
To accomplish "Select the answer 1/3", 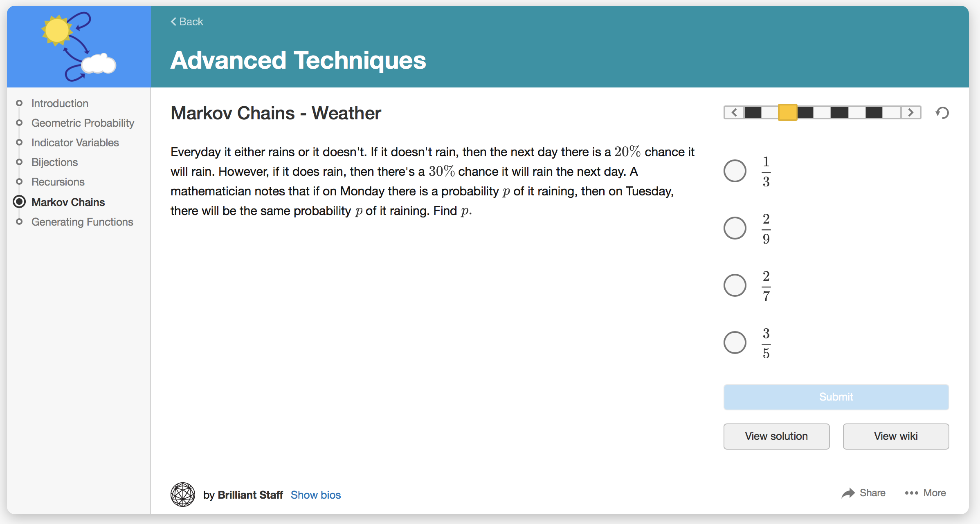I will pos(735,171).
